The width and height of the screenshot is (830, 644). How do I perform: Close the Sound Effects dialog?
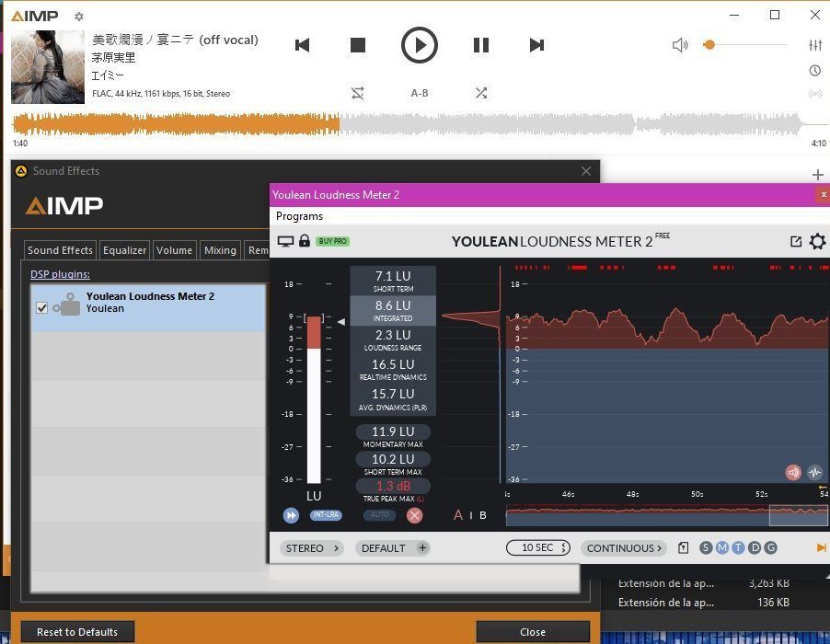(x=586, y=171)
